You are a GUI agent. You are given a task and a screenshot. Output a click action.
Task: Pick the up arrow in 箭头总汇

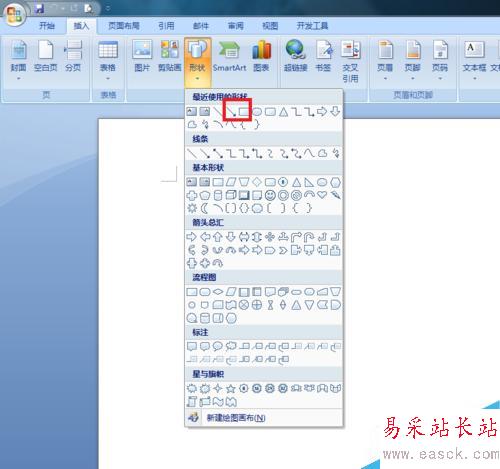[218, 237]
